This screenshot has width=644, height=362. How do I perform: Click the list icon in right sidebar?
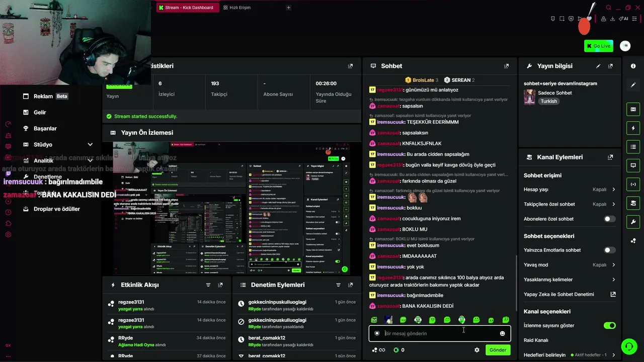[x=633, y=147]
